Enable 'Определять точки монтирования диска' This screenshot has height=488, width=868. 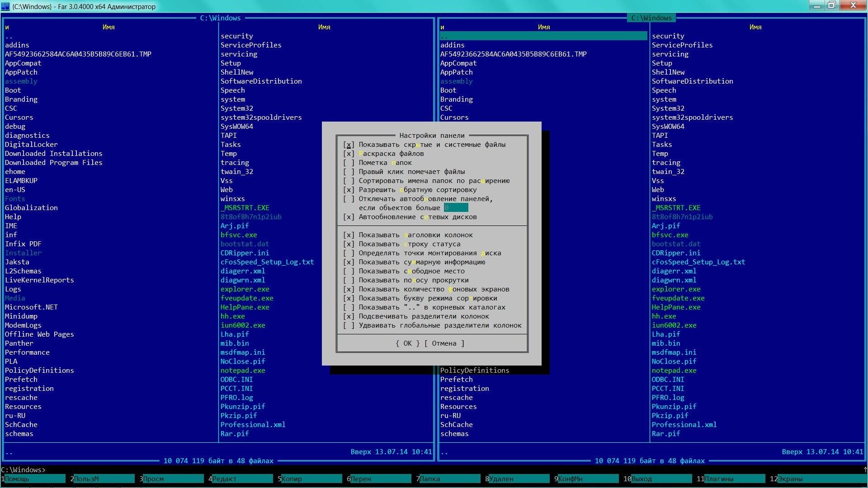tap(349, 253)
